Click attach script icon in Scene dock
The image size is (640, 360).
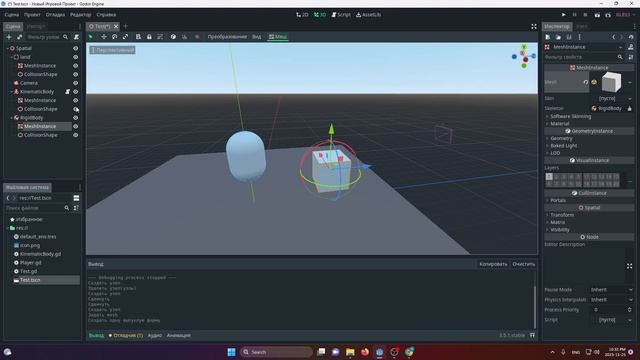pos(76,37)
